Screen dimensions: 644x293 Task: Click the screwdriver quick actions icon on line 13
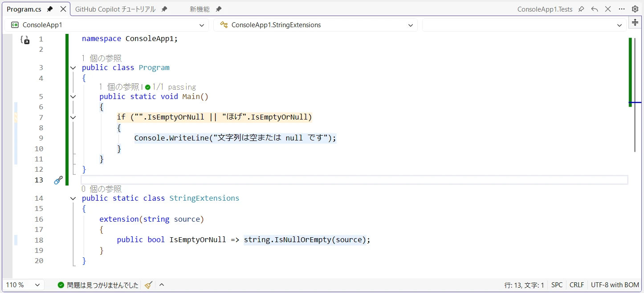tap(58, 180)
